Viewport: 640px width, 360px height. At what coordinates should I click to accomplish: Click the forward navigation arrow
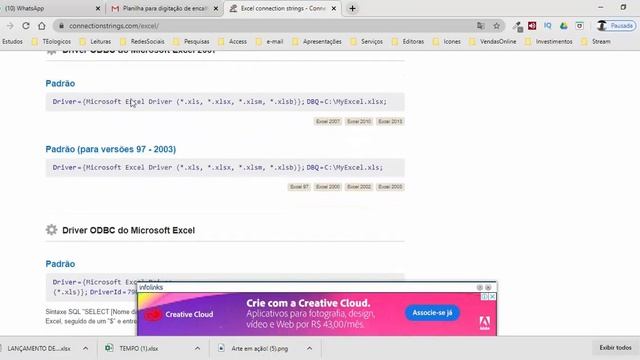coord(10,26)
